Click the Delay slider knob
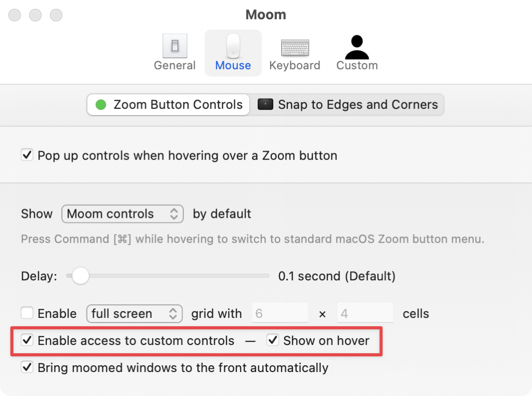 point(80,276)
